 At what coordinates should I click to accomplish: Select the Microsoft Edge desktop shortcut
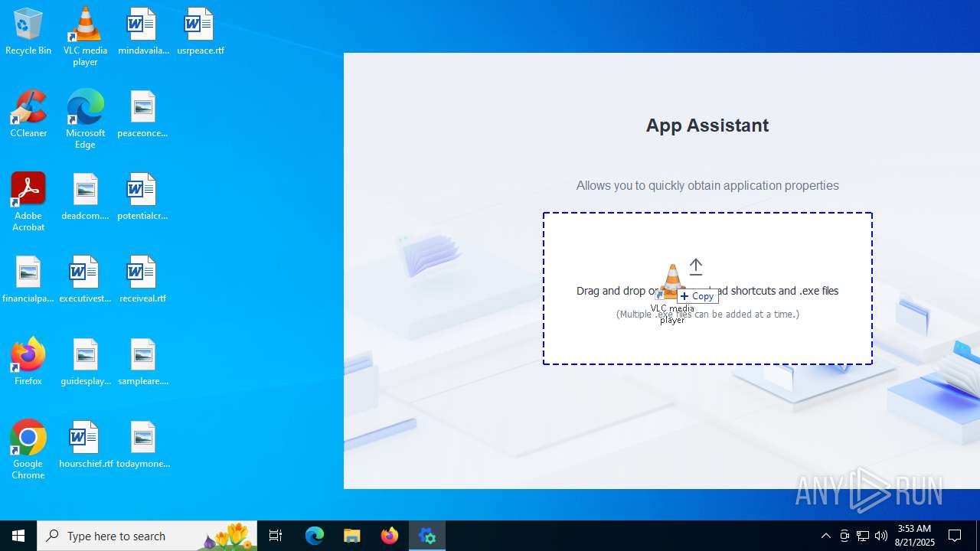(85, 119)
